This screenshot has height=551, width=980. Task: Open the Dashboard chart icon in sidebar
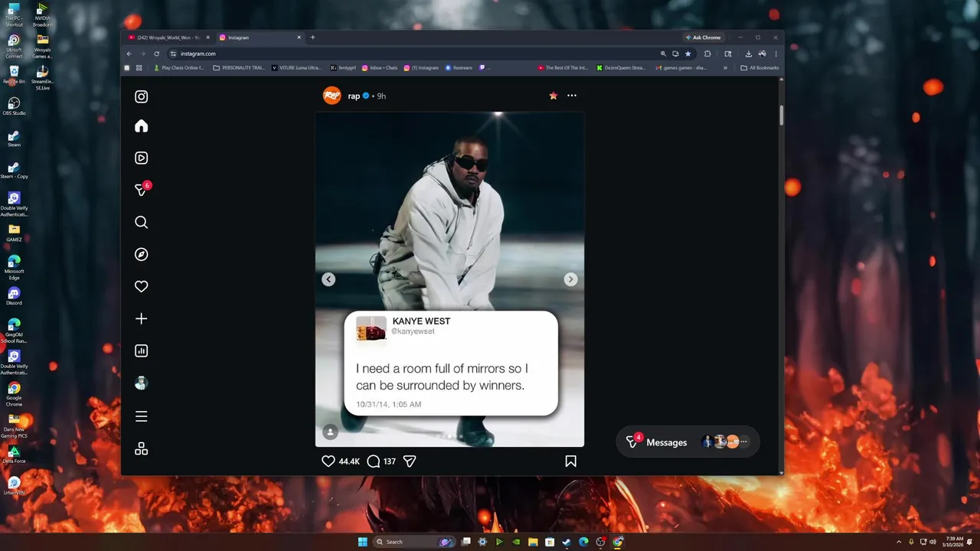142,350
